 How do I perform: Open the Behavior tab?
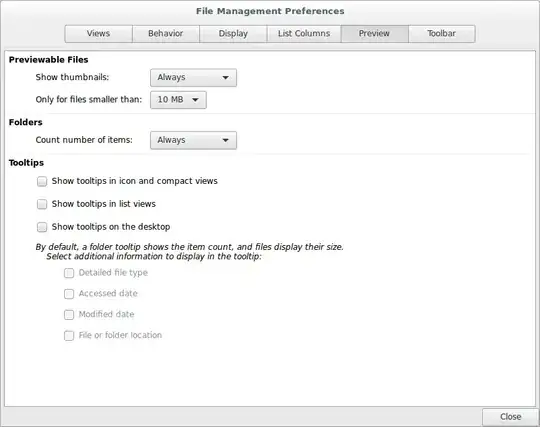point(166,34)
